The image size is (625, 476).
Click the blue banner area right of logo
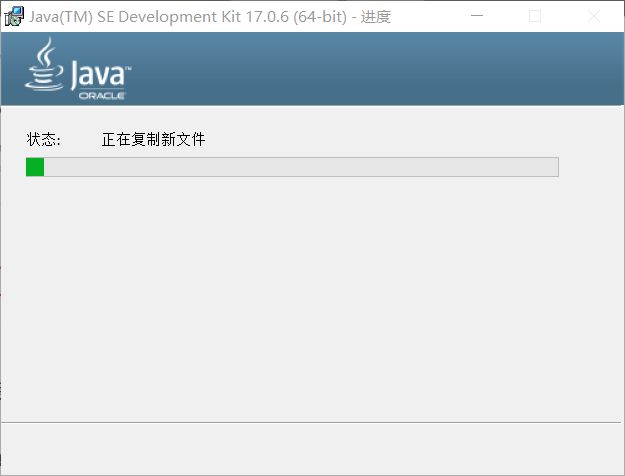pos(377,69)
